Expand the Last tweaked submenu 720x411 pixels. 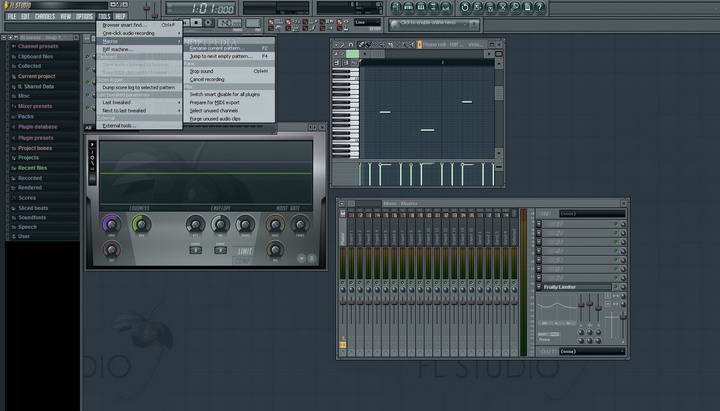click(117, 102)
